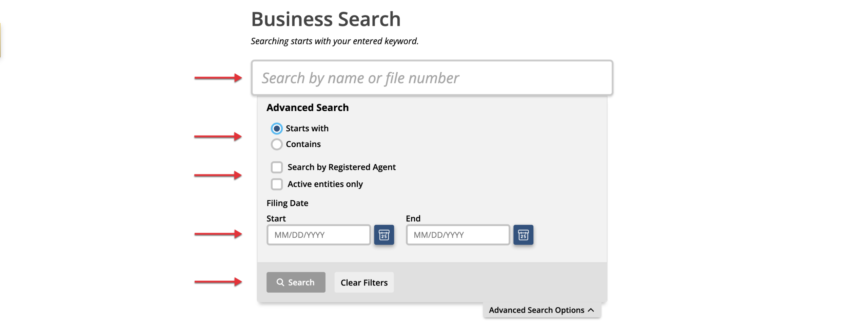Click the Filing Date label
The width and height of the screenshot is (868, 328).
click(x=287, y=203)
